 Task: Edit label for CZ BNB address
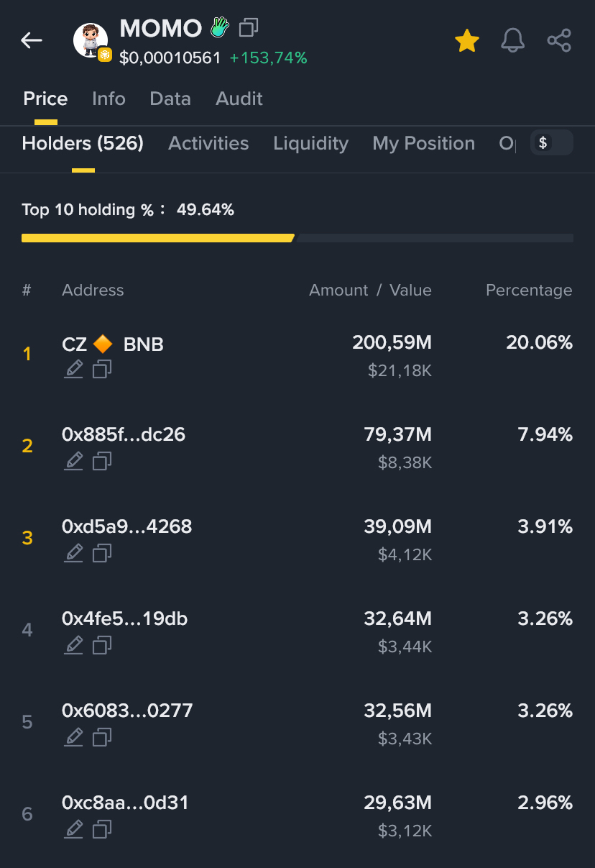pyautogui.click(x=73, y=370)
